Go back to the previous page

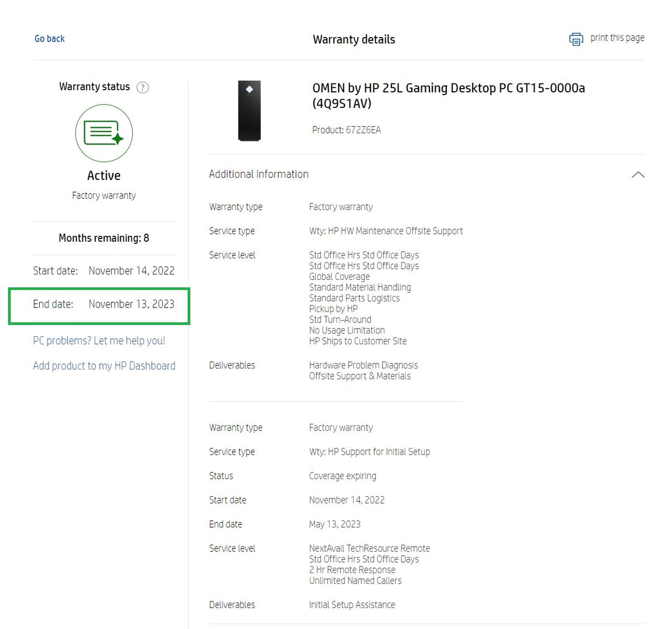click(x=50, y=39)
